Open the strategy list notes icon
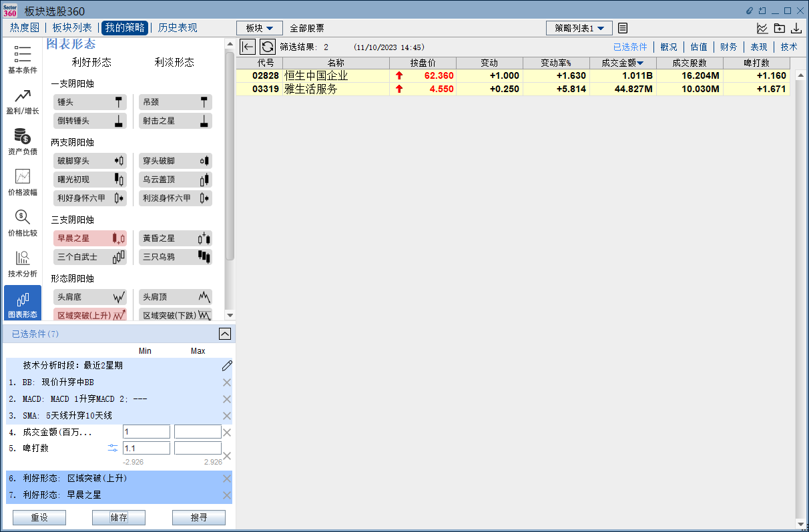The width and height of the screenshot is (809, 532). click(622, 28)
